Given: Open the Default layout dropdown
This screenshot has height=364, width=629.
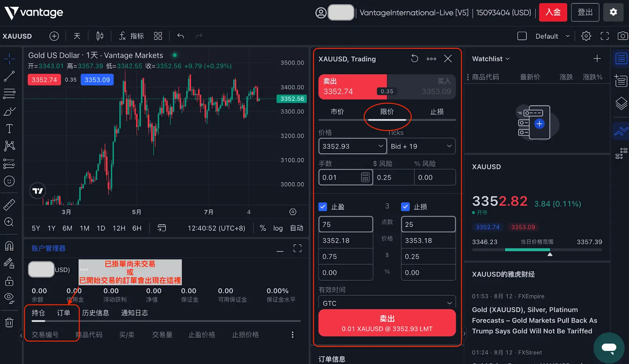Looking at the screenshot, I should pyautogui.click(x=552, y=36).
